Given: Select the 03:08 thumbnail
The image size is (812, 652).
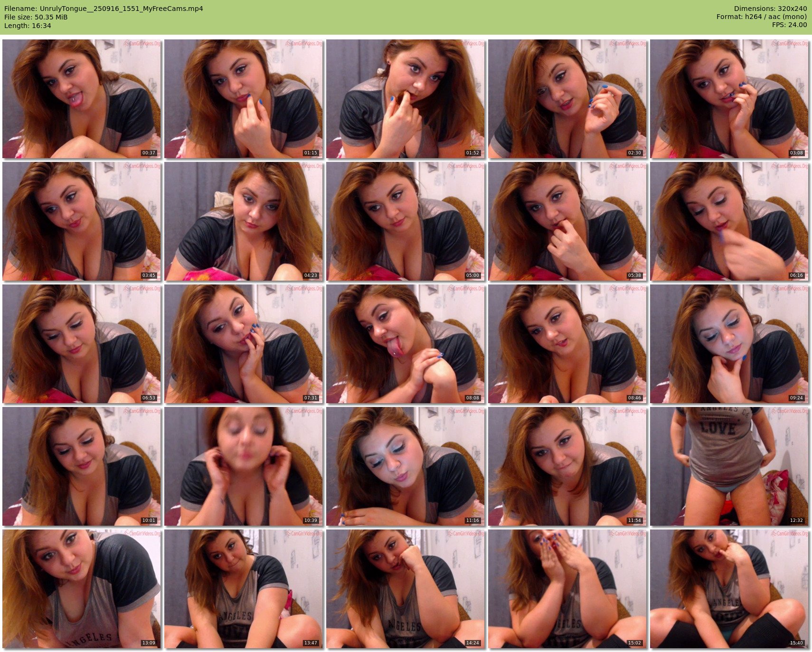Looking at the screenshot, I should click(729, 99).
